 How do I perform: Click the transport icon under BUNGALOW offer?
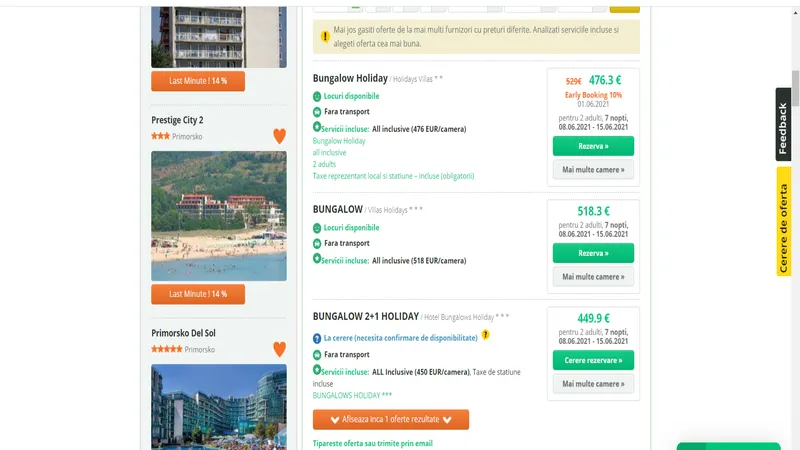317,244
